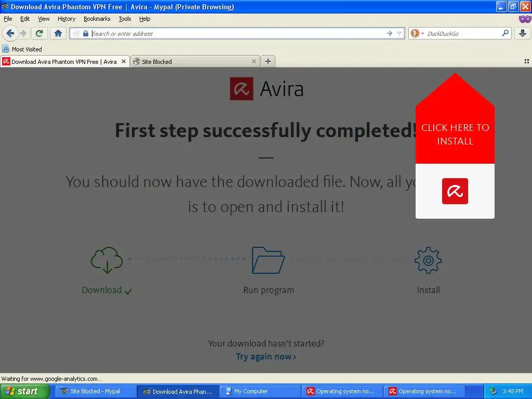Open the View menu

(x=44, y=19)
